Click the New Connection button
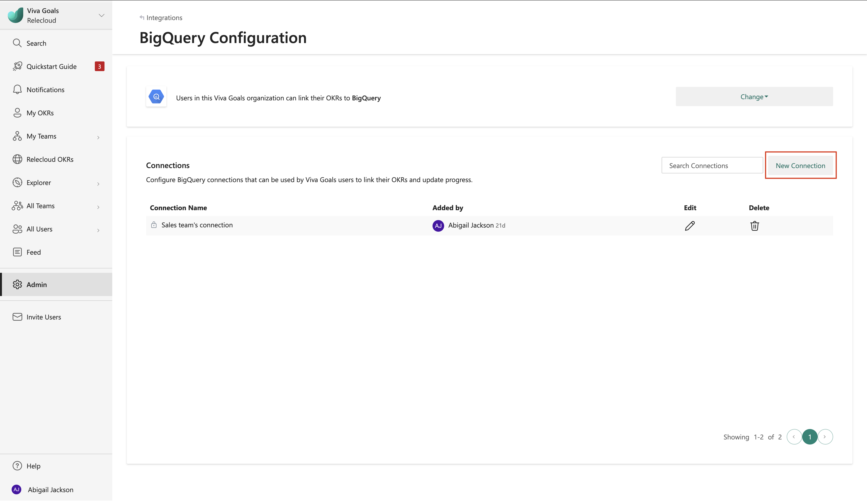Screen dimensions: 867x504 tap(800, 165)
